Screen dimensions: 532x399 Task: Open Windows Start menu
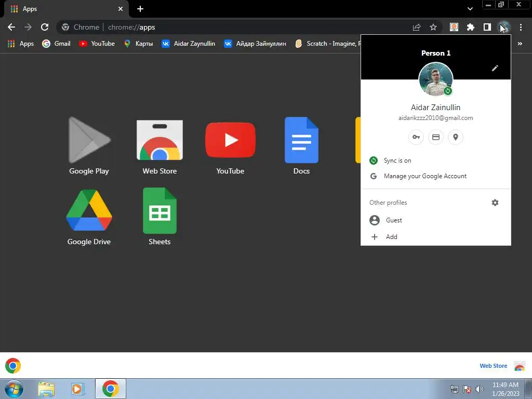tap(14, 389)
